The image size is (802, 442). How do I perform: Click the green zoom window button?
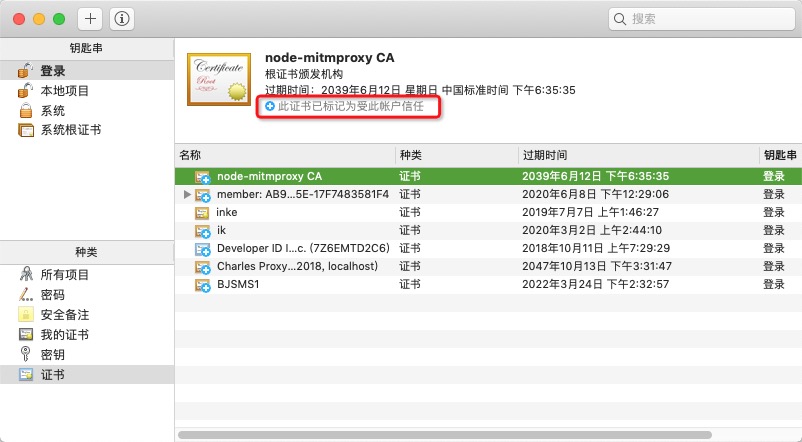[x=59, y=19]
